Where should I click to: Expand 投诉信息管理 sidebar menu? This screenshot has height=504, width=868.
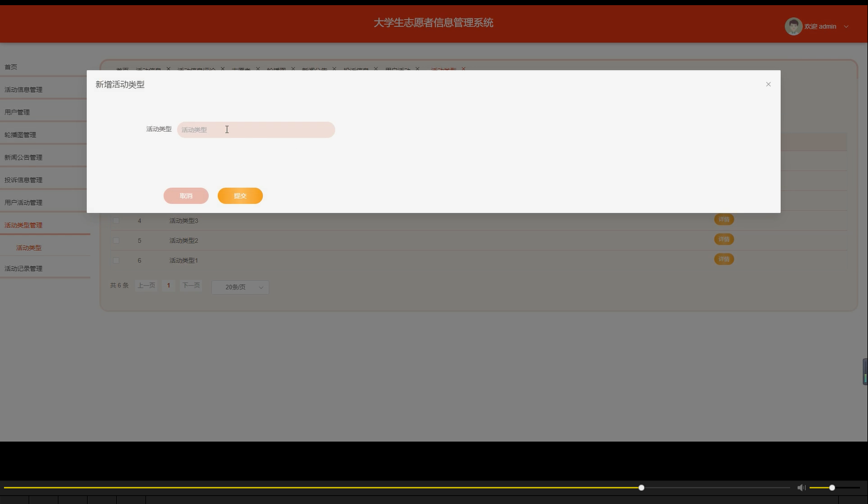23,180
